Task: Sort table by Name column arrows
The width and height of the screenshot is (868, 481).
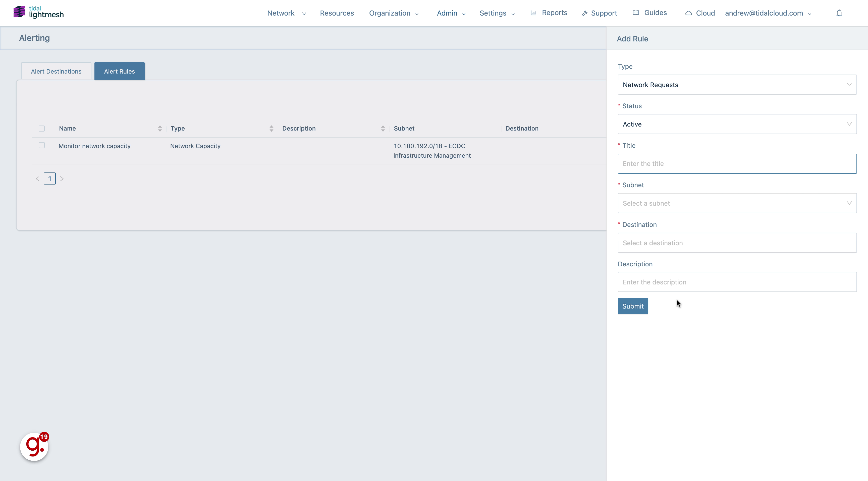Action: pos(160,128)
